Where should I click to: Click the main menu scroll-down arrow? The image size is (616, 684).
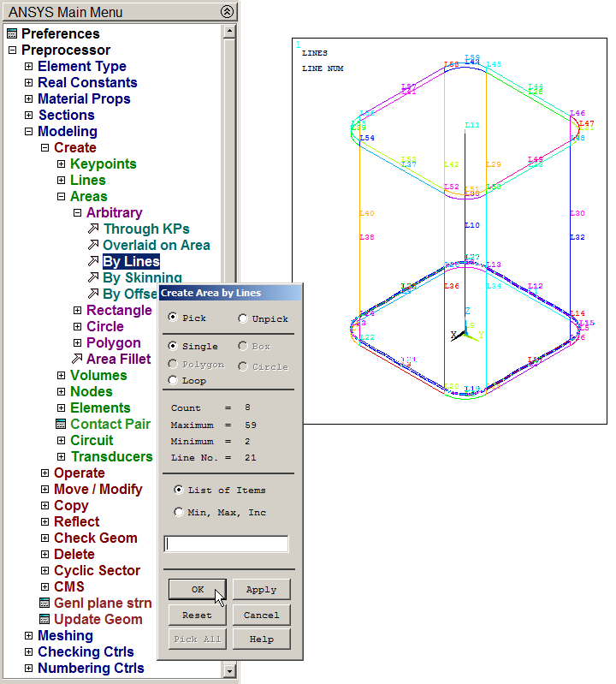coord(229,671)
